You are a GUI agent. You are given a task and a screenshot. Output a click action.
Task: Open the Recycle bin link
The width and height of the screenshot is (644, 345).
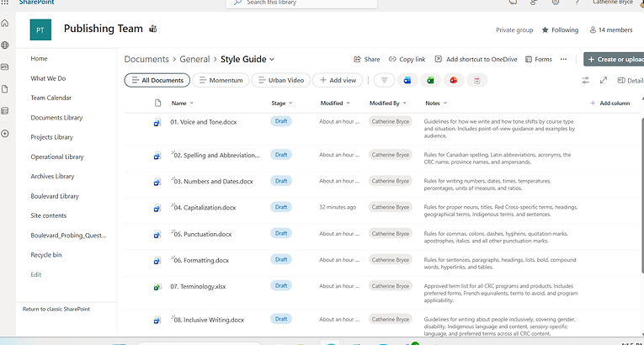pos(46,255)
